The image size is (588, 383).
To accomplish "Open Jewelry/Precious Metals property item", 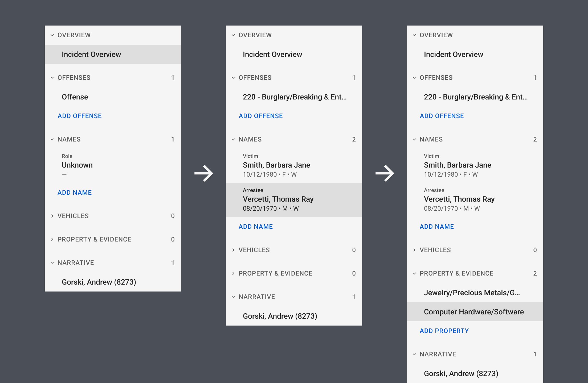I will coord(475,293).
